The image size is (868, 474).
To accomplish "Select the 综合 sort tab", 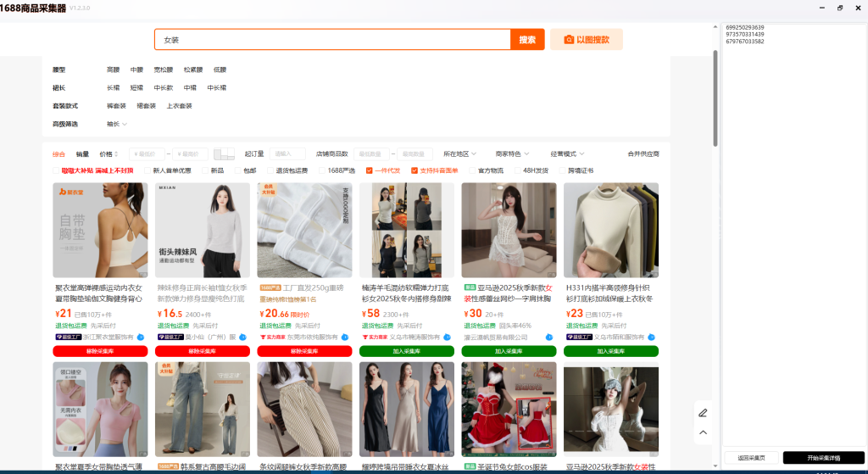I will (x=58, y=154).
